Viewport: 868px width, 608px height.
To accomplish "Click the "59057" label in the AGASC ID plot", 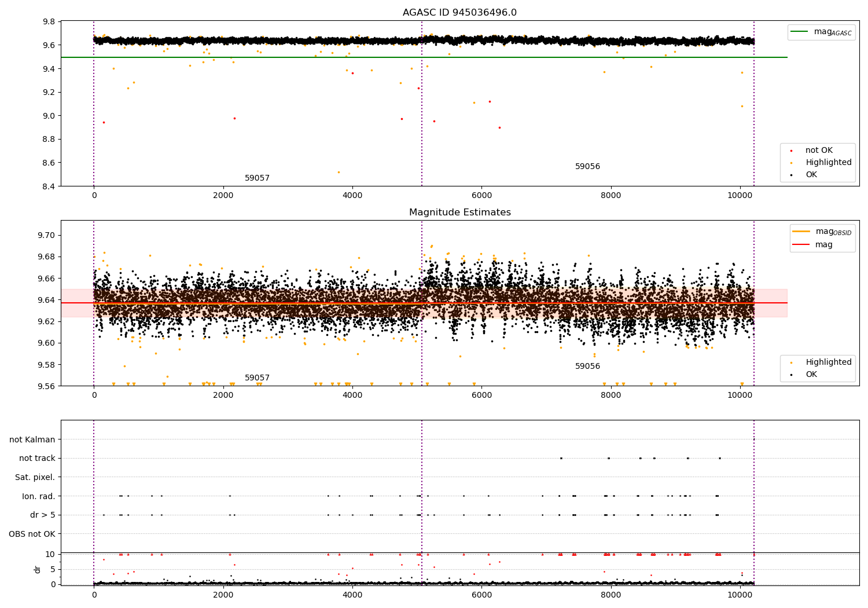I will [257, 178].
